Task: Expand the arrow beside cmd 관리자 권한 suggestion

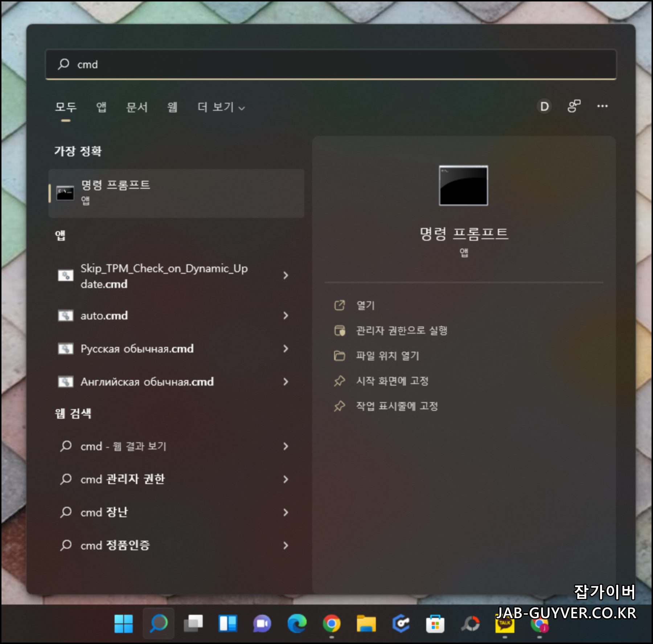Action: 286,480
